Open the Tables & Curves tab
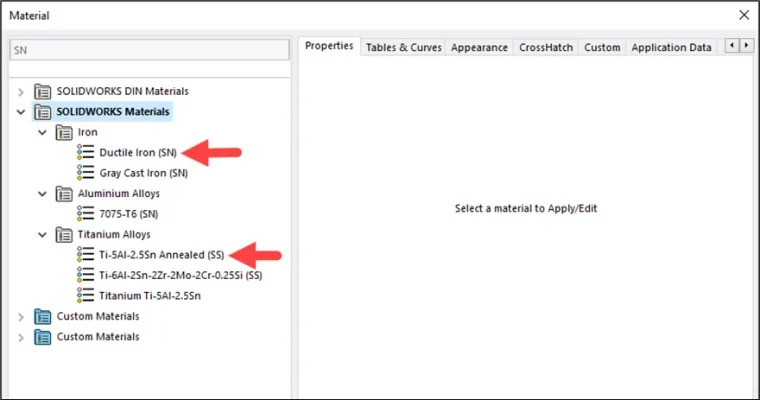 click(x=403, y=48)
